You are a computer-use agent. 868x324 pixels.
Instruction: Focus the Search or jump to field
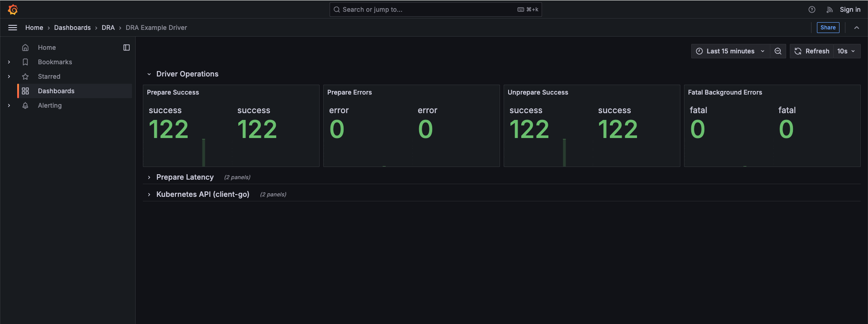[435, 10]
